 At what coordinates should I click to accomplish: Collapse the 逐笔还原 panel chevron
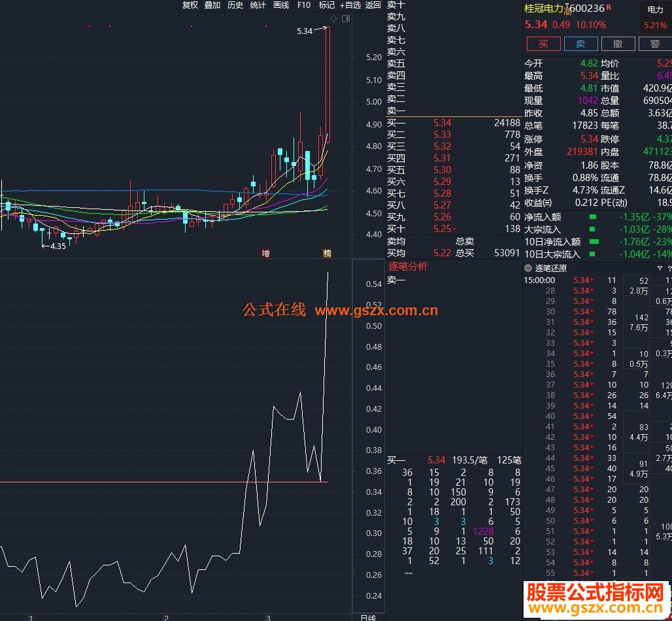528,268
